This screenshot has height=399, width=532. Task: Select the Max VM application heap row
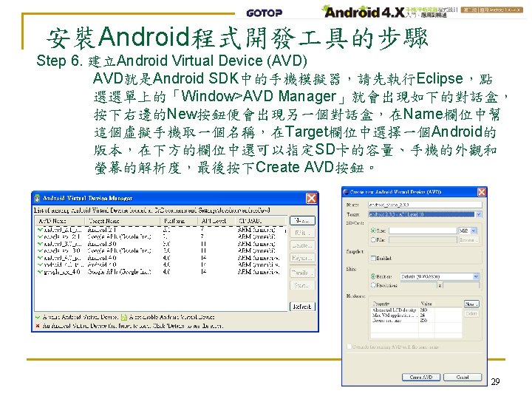coord(416,316)
